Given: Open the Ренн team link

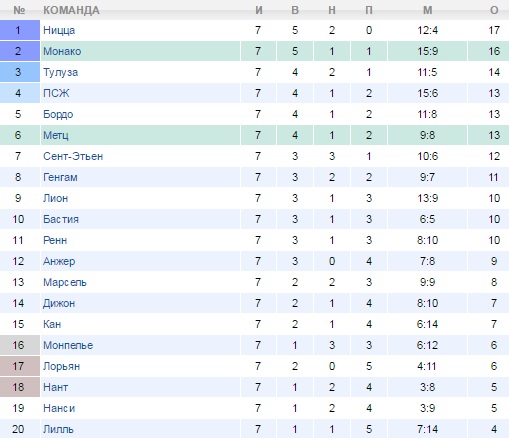Looking at the screenshot, I should point(55,240).
